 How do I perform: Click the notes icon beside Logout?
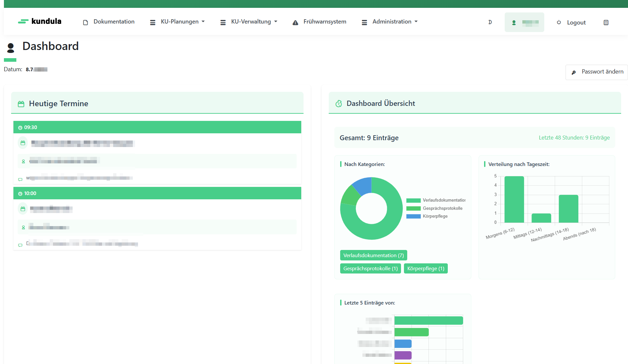pos(606,23)
